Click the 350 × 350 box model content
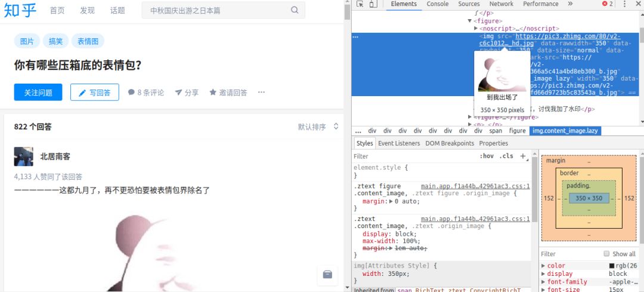 [589, 198]
